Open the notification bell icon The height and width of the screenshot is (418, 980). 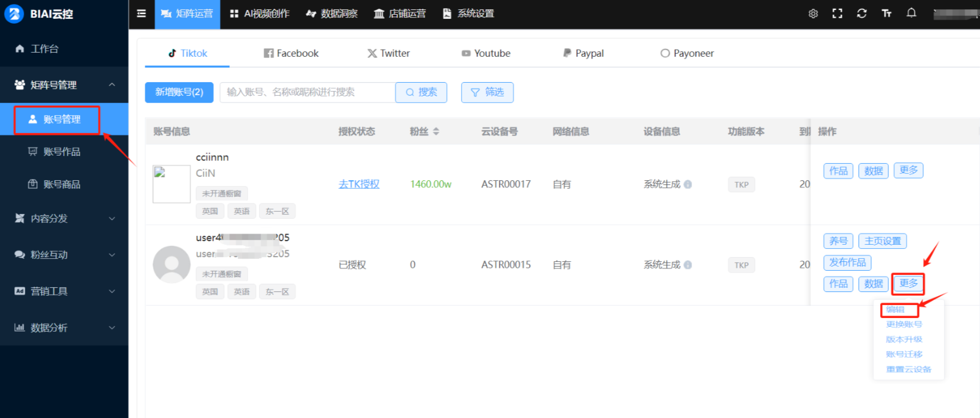coord(911,13)
